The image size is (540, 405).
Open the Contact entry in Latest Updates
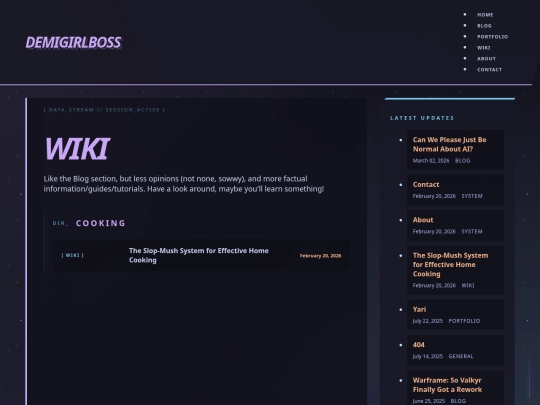pyautogui.click(x=426, y=185)
